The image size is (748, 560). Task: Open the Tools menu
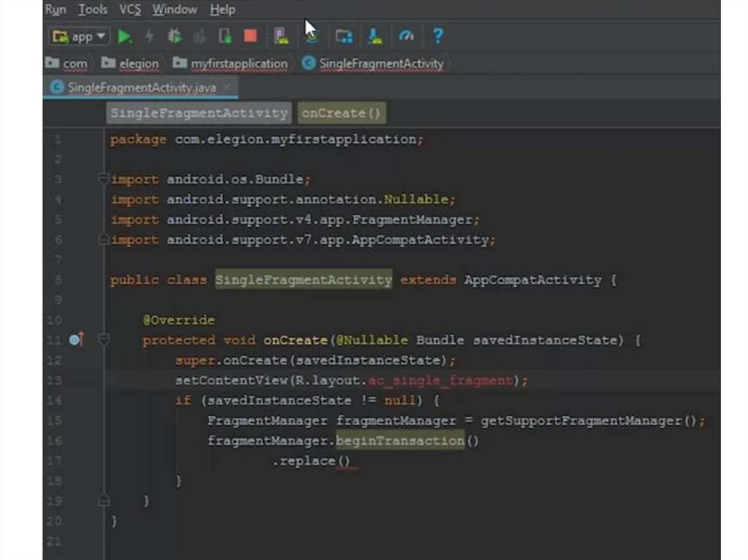pos(93,9)
